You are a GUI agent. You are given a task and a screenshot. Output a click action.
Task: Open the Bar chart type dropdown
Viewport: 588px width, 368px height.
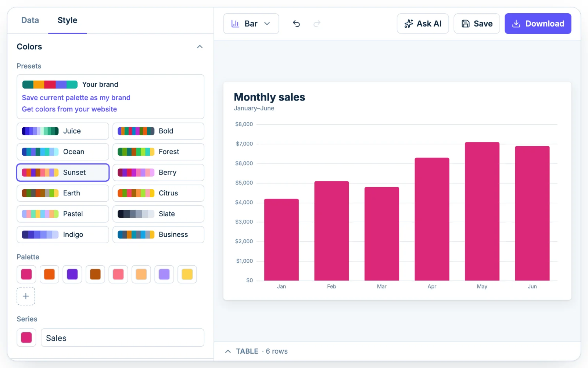pos(251,24)
